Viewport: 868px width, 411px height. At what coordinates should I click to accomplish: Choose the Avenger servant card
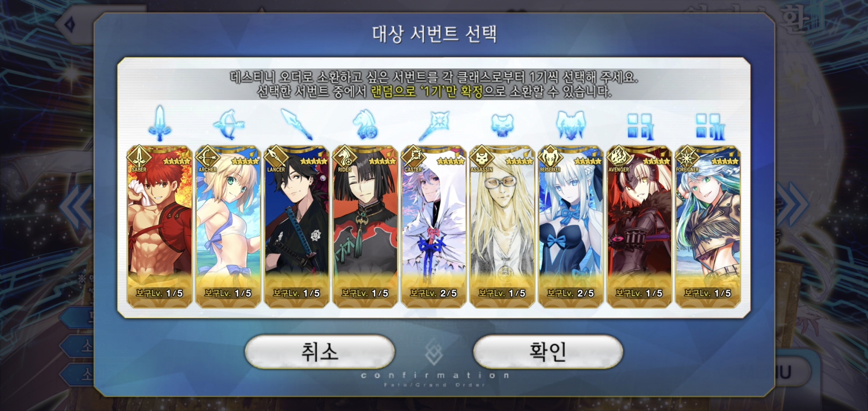tap(639, 226)
